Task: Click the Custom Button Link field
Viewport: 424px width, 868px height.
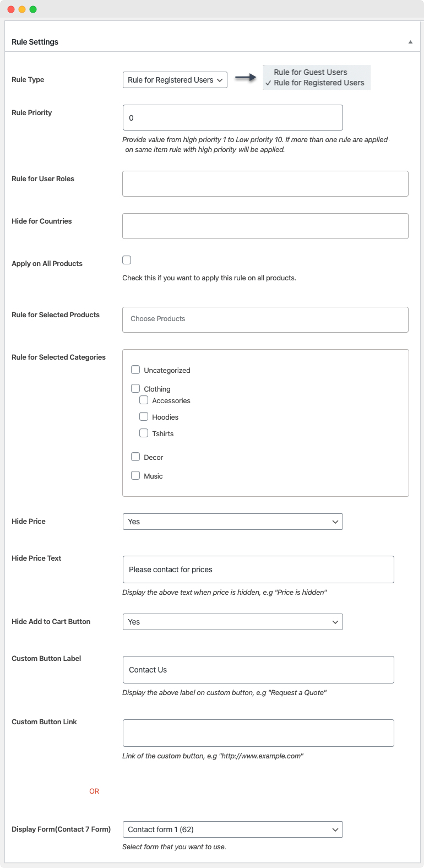Action: (x=258, y=733)
